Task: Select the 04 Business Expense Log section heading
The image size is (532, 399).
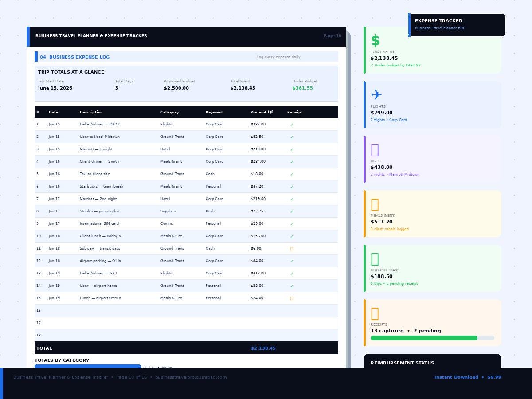Action: coord(74,57)
